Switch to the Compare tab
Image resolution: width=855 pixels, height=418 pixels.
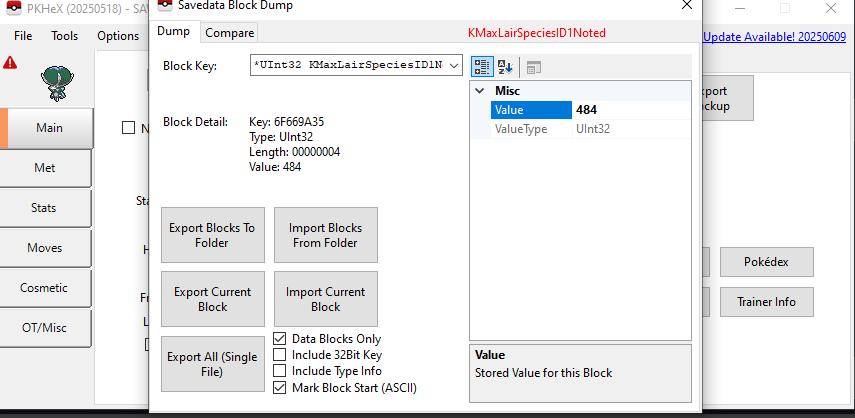[229, 33]
